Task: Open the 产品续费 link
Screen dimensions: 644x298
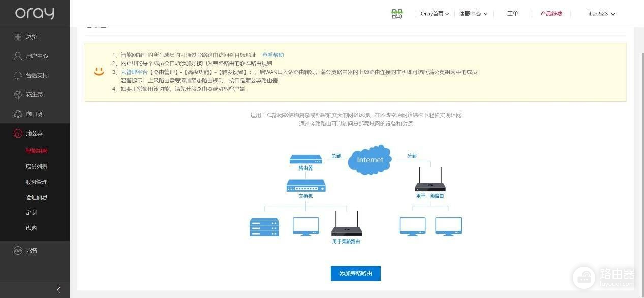Action: [551, 14]
